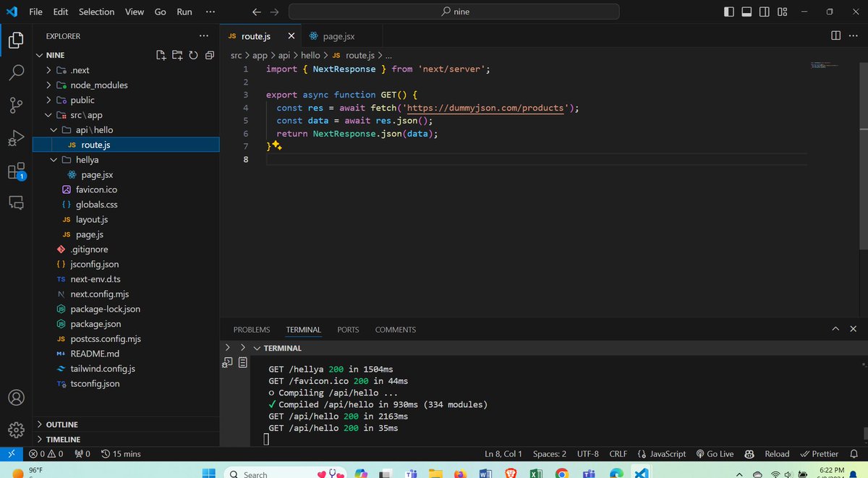Collapse all folders in Explorer
Image resolution: width=868 pixels, height=478 pixels.
click(209, 55)
